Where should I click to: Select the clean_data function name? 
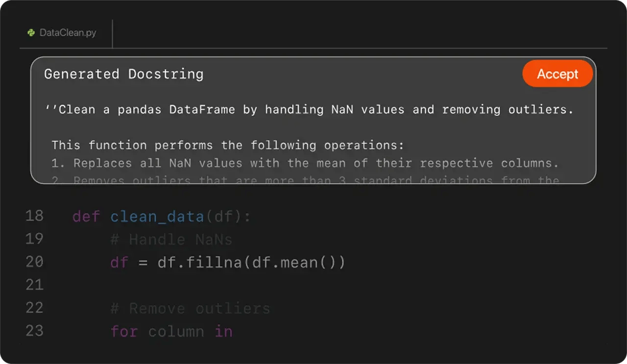click(x=157, y=216)
